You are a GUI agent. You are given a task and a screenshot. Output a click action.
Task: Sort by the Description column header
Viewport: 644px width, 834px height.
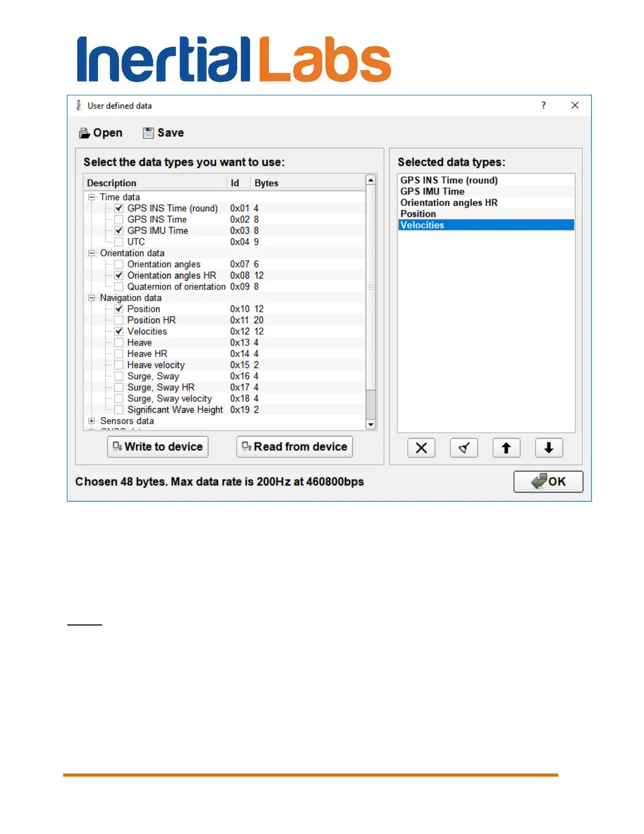point(155,183)
